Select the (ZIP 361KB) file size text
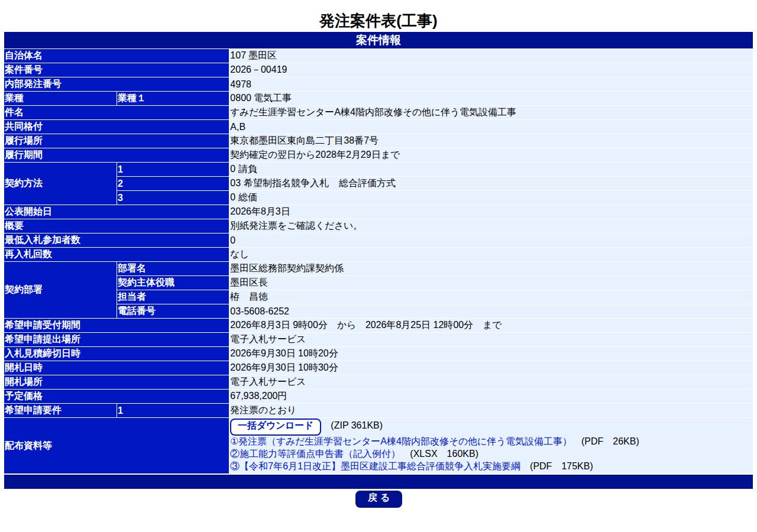The height and width of the screenshot is (532, 757). (357, 426)
